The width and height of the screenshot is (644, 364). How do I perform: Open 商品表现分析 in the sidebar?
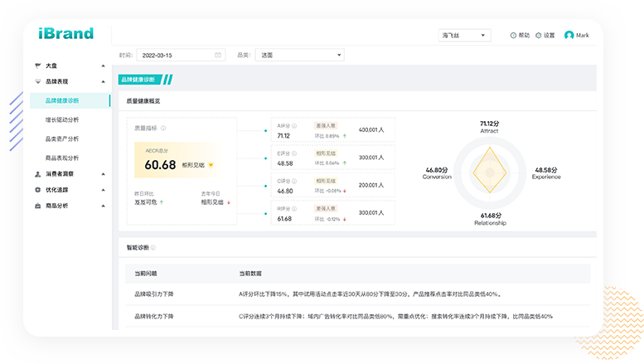(x=62, y=158)
